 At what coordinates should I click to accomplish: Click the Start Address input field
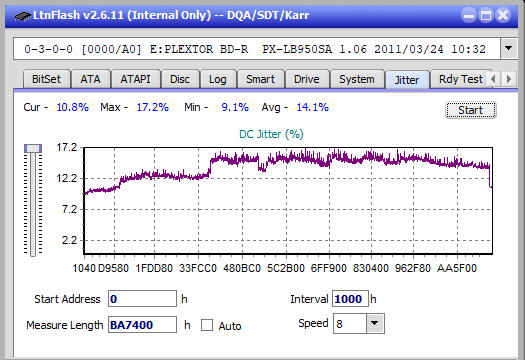[x=142, y=299]
